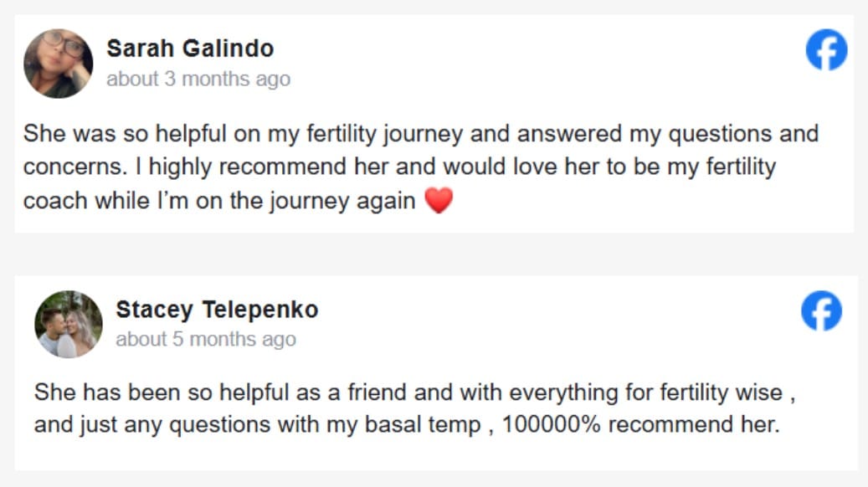The height and width of the screenshot is (487, 868).
Task: Click the Facebook icon on Sarah Galindo's review
Action: pos(826,50)
